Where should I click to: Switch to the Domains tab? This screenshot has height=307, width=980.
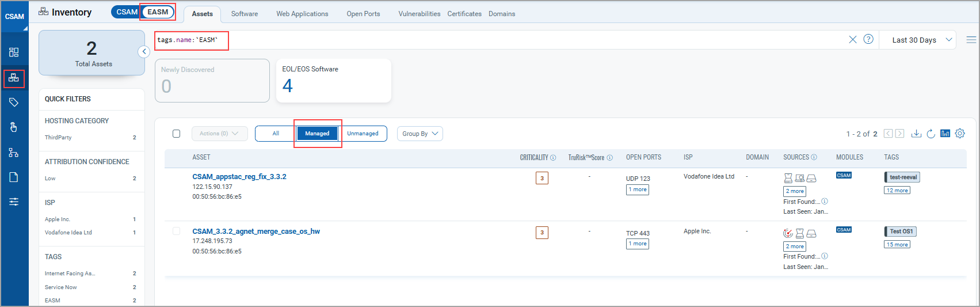coord(502,14)
